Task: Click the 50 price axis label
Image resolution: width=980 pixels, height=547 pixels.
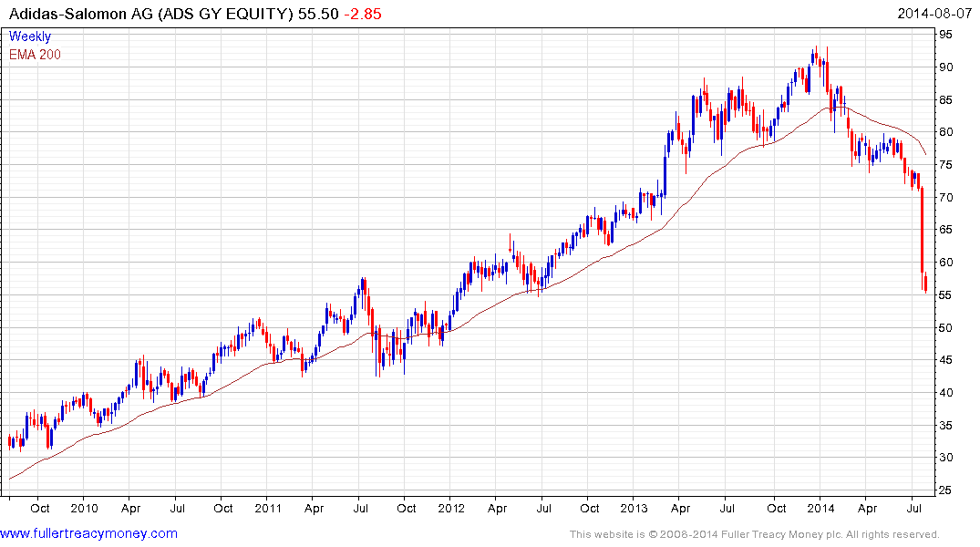Action: tap(945, 327)
